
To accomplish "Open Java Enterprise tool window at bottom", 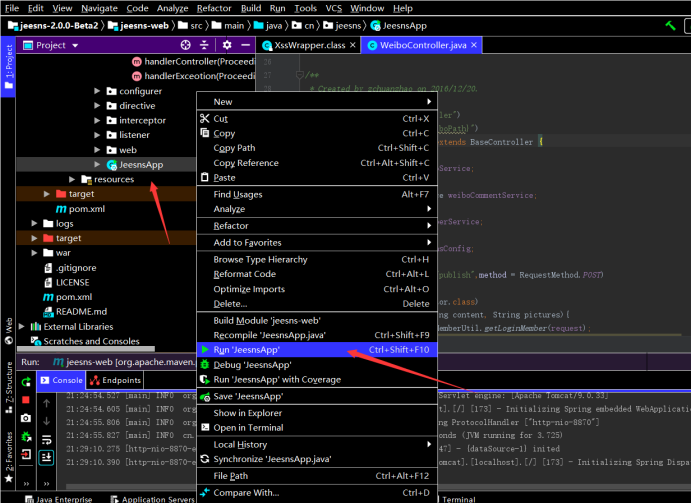I will tap(58, 499).
